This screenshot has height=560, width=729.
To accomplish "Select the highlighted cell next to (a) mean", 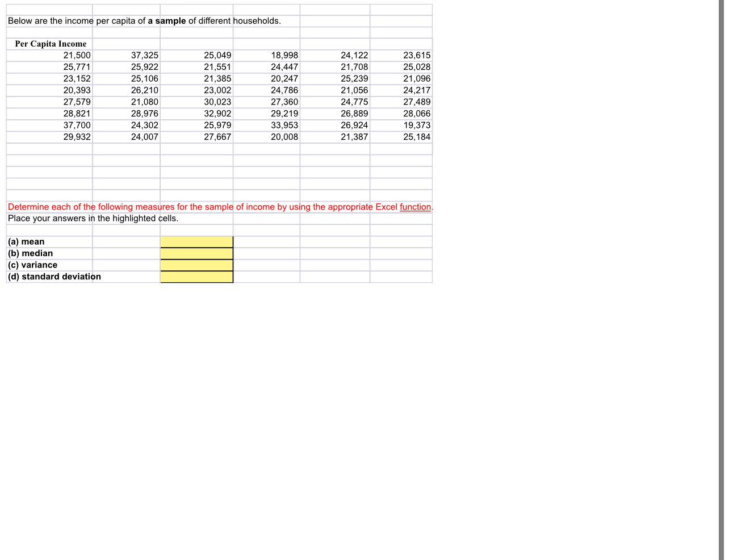I will [196, 241].
